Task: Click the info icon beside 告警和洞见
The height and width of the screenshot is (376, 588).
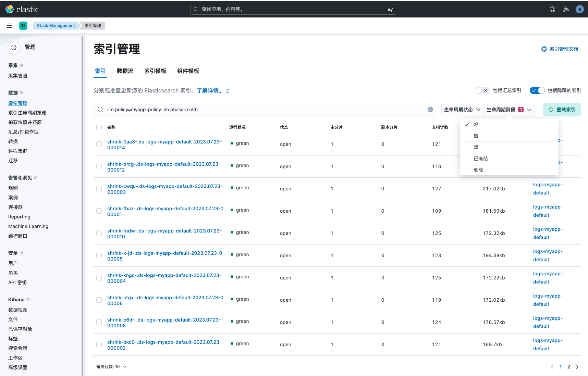Action: click(x=36, y=178)
